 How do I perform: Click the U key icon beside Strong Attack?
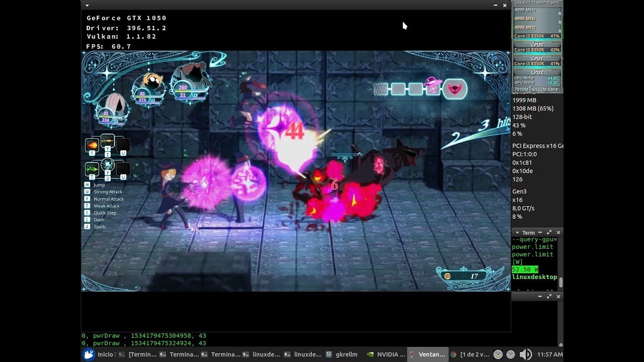[87, 192]
